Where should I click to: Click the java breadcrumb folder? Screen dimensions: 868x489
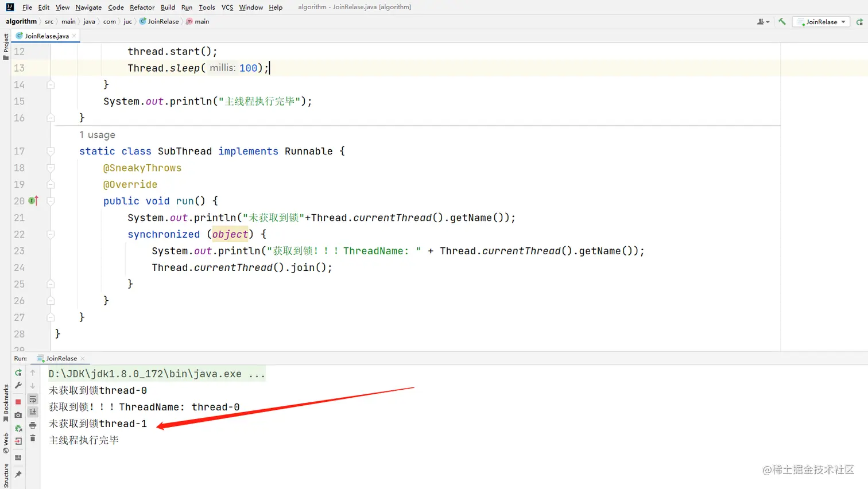pos(89,22)
